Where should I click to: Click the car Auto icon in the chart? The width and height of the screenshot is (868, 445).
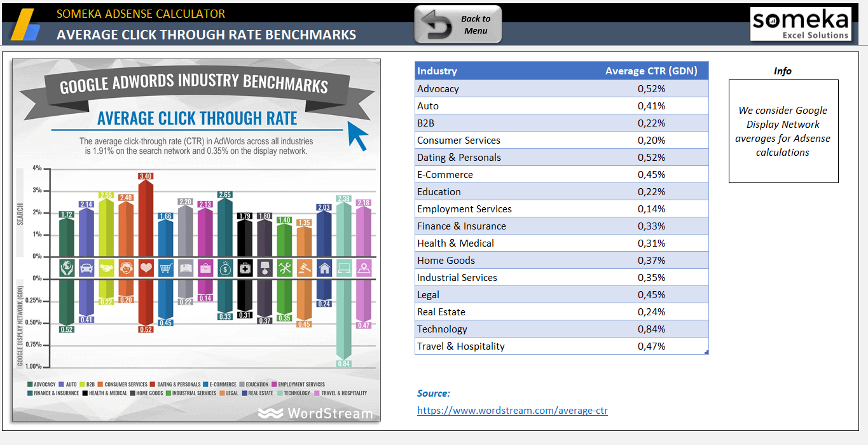pos(86,268)
